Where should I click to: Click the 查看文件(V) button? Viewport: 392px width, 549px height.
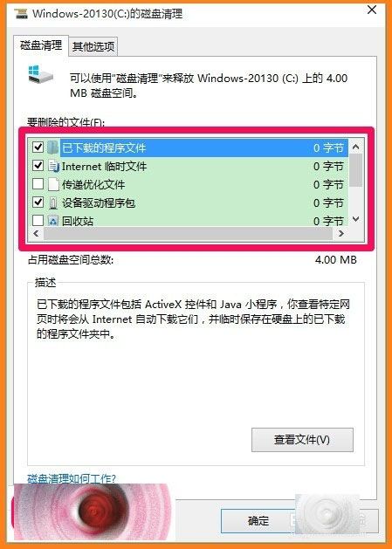pos(302,440)
